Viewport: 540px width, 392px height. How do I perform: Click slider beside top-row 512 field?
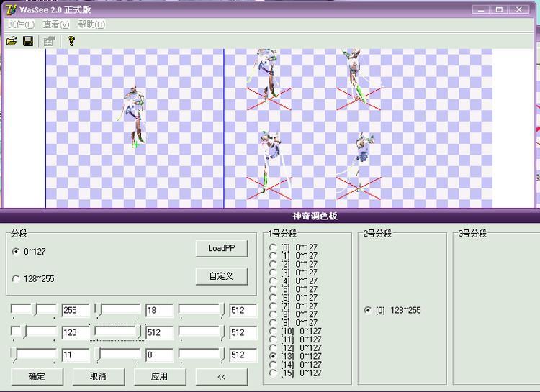point(202,311)
